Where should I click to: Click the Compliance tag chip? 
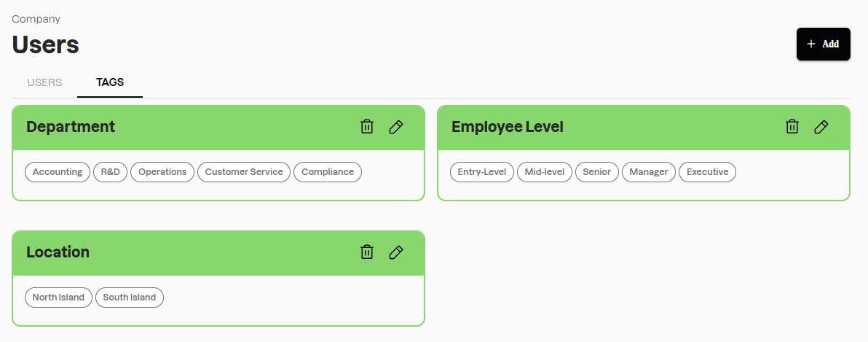(x=328, y=172)
